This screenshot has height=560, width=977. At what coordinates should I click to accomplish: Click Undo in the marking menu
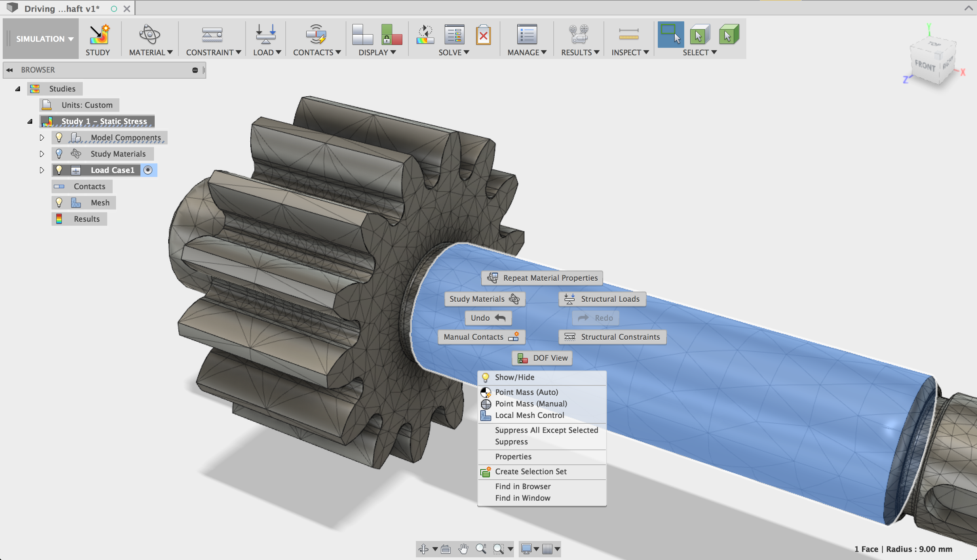coord(487,318)
